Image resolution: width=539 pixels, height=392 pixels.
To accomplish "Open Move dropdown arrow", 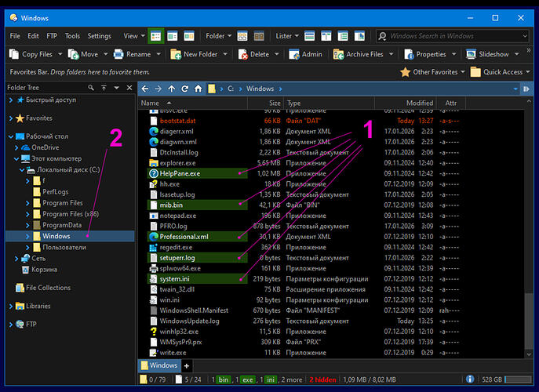I will click(x=106, y=54).
